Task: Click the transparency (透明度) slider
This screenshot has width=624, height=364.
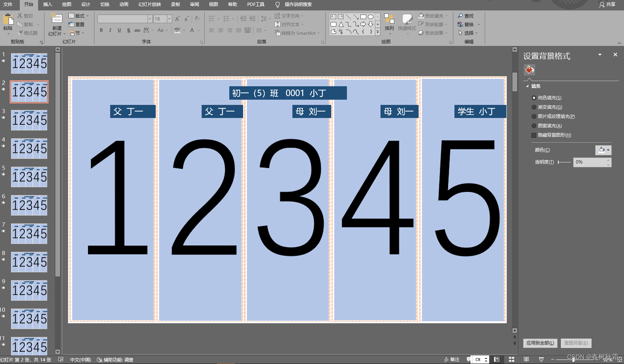Action: [x=564, y=162]
